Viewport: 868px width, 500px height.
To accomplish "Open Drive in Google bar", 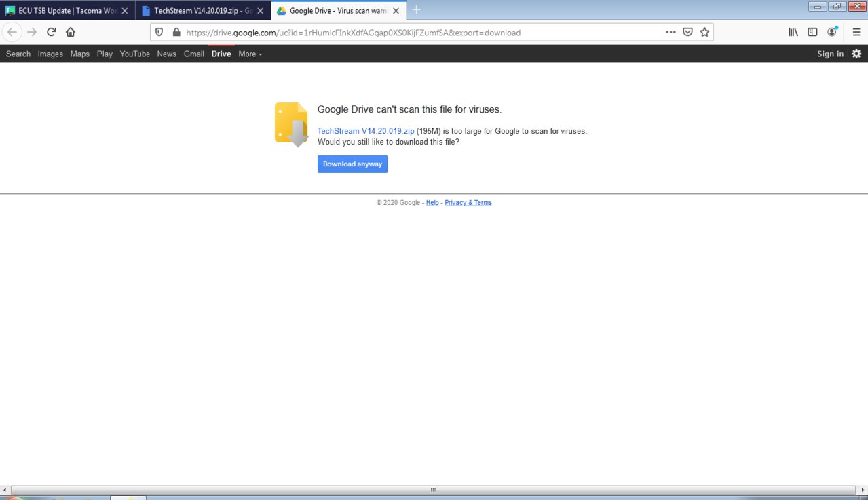I will point(221,54).
